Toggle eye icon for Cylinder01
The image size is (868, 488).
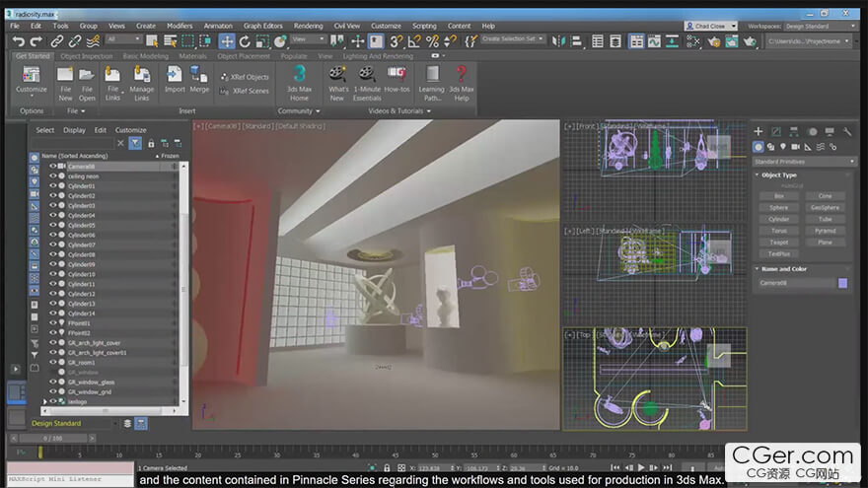coord(53,186)
